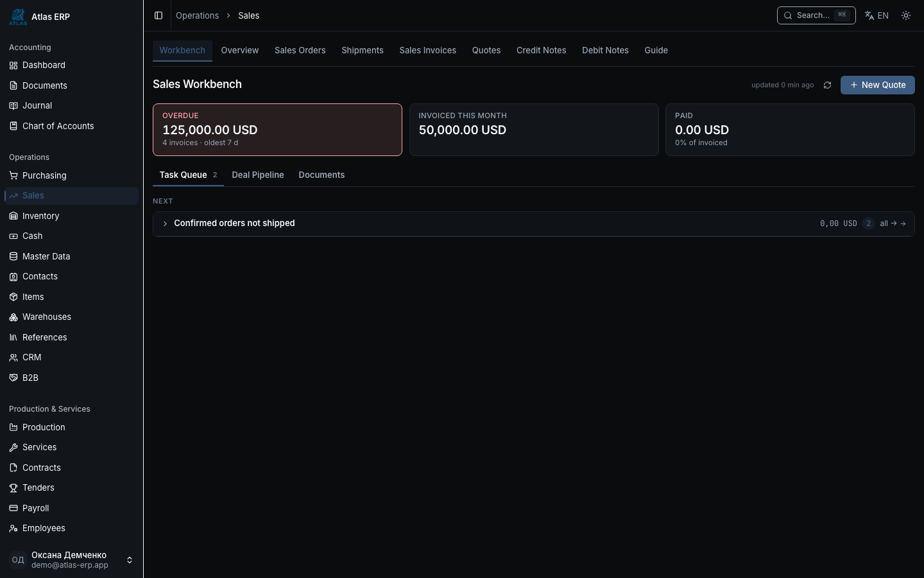Click the Tenders trophy icon

click(13, 488)
